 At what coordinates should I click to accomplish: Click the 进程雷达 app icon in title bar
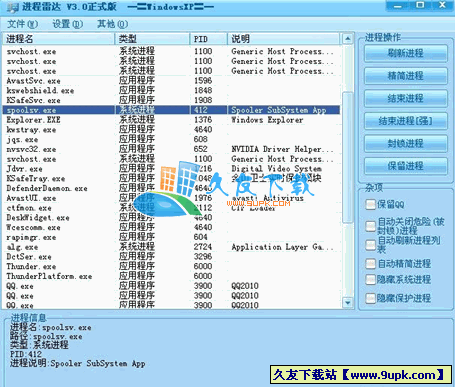coord(13,7)
